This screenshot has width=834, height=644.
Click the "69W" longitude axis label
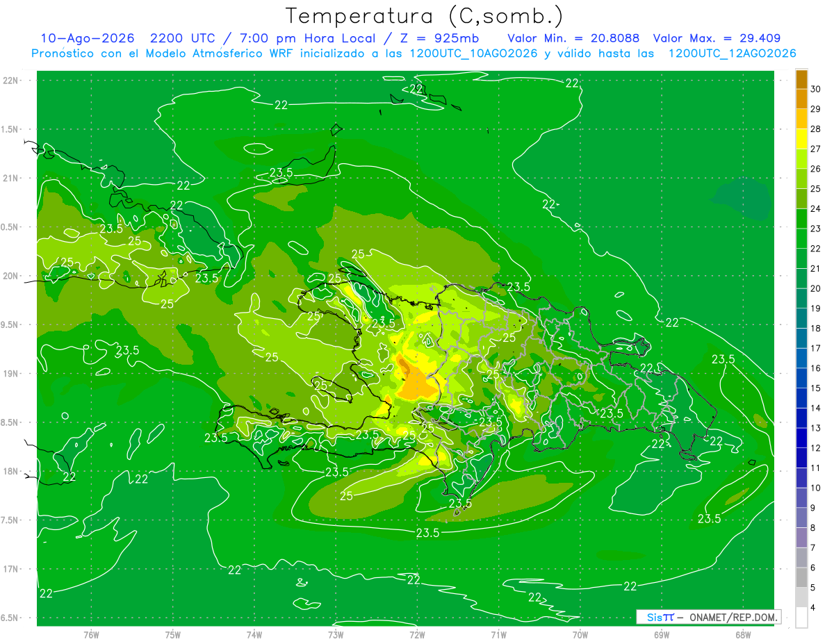[x=661, y=635]
